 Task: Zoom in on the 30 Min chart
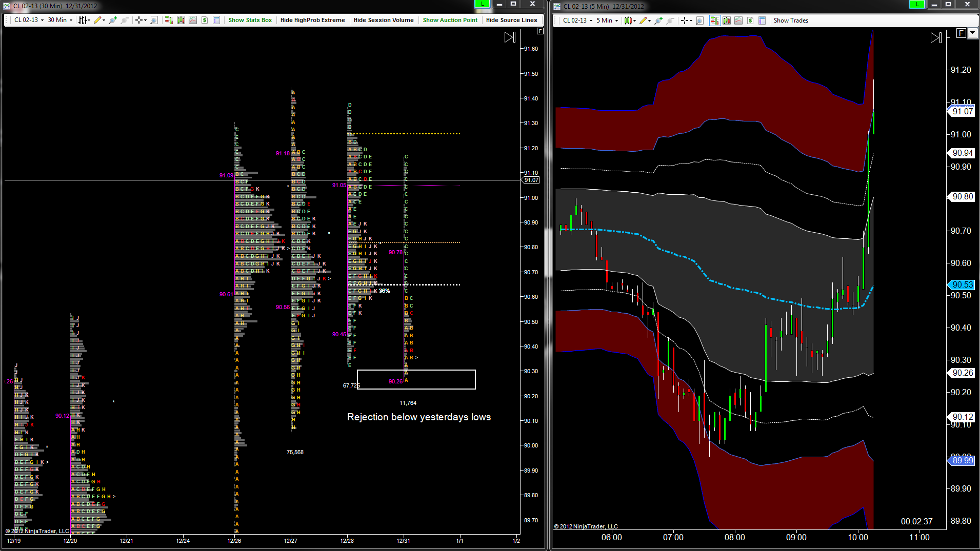pyautogui.click(x=113, y=20)
